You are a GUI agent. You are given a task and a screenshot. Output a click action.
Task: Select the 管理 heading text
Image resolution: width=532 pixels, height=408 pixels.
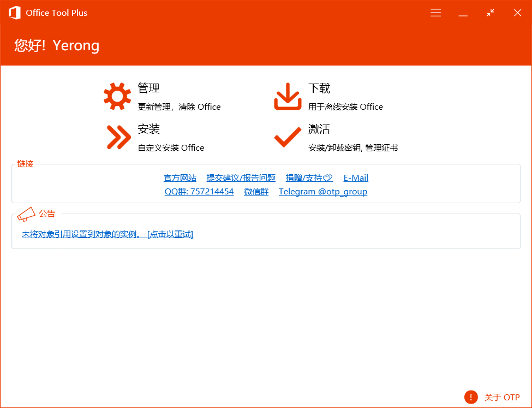coord(148,88)
